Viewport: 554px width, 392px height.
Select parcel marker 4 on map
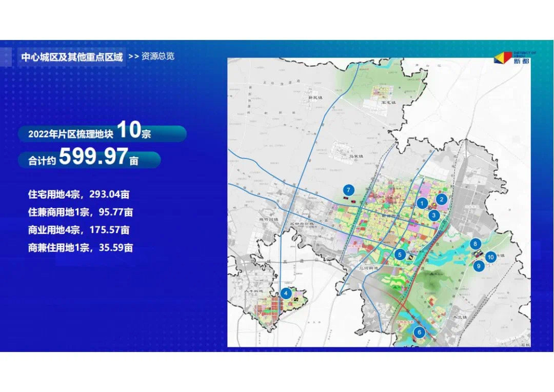286,293
